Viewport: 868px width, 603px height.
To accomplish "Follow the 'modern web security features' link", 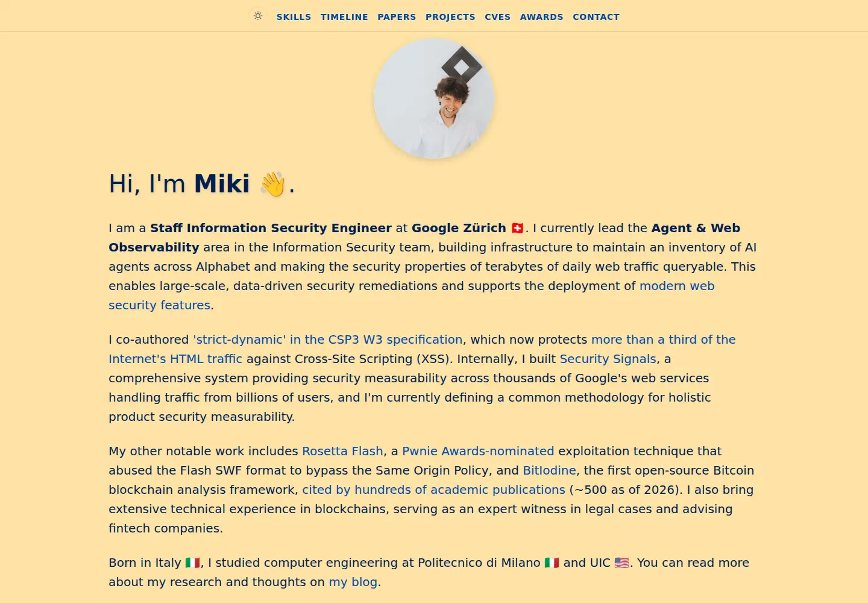I will [677, 286].
